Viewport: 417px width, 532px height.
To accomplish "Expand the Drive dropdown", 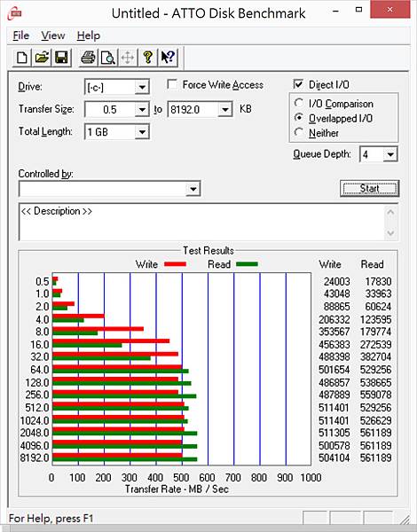I will [142, 88].
